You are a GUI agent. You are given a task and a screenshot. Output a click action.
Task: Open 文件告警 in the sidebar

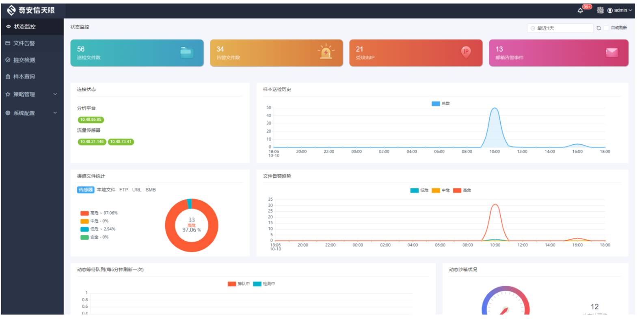(24, 43)
